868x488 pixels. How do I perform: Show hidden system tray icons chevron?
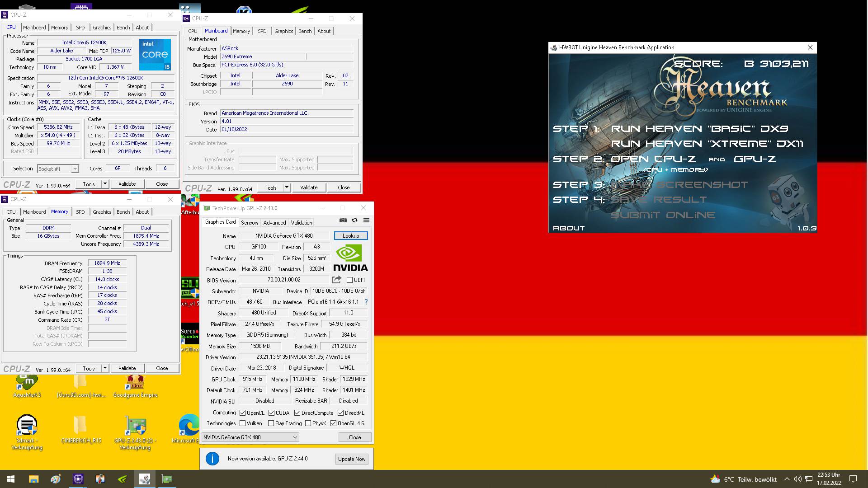[x=787, y=479]
